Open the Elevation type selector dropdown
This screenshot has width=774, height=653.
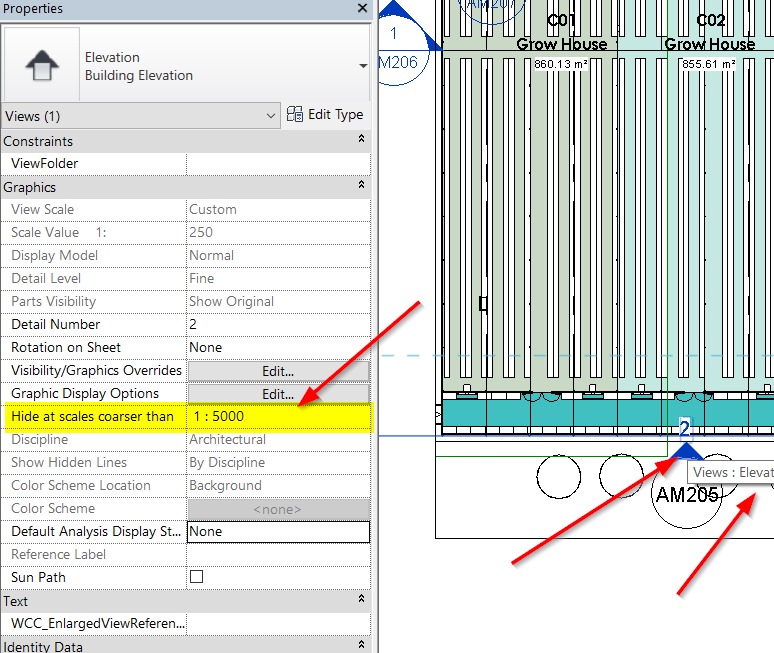point(362,66)
